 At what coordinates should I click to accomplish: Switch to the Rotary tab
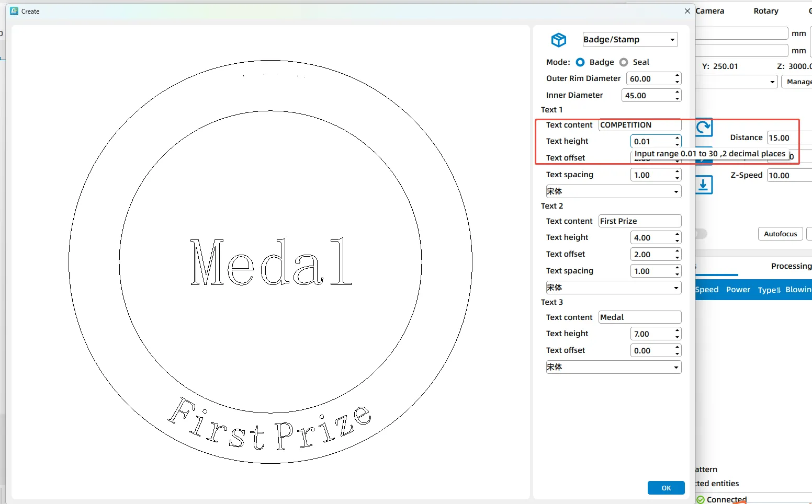tap(766, 11)
